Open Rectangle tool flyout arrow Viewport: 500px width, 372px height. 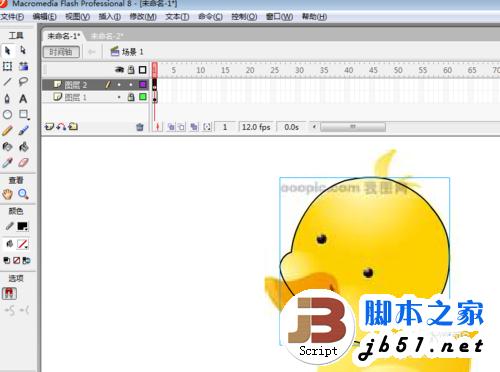[x=29, y=119]
